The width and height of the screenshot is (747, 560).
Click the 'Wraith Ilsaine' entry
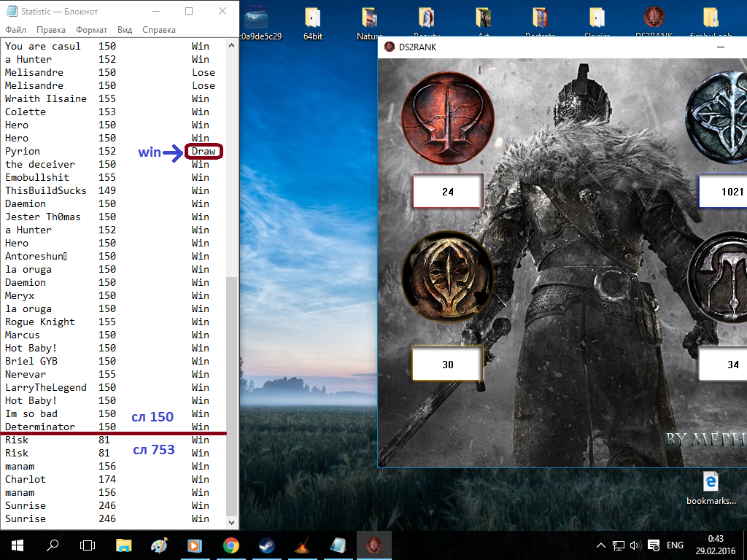point(46,98)
